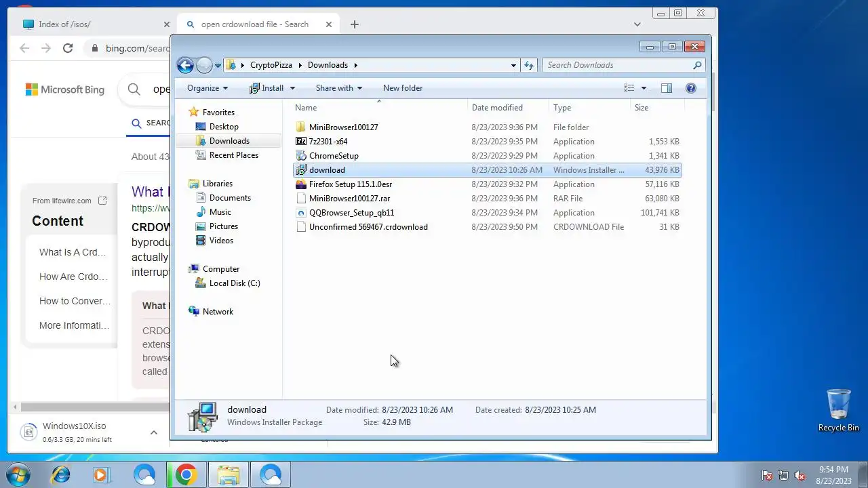Click the Search Downloads input field
Screen dimensions: 868x488
tap(617, 65)
